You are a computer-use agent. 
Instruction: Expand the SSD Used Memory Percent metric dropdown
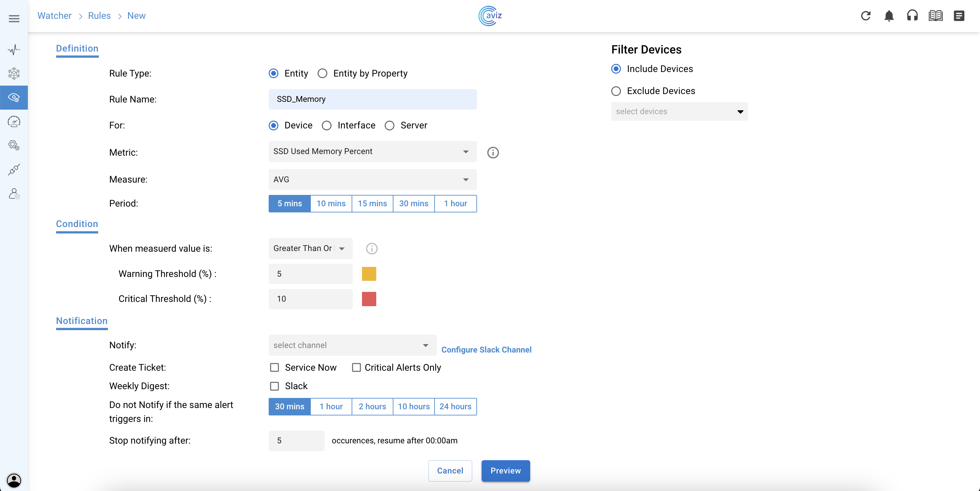pyautogui.click(x=372, y=151)
